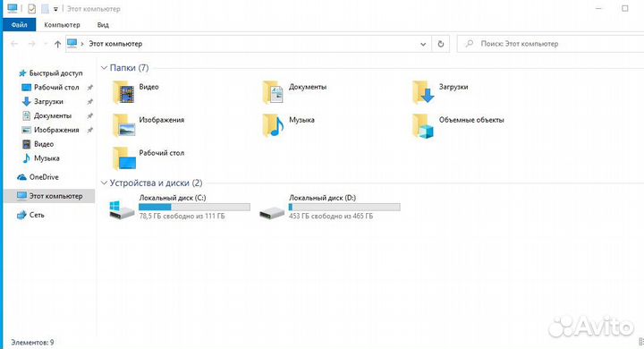
Task: Click the computer icon in title bar
Action: 13,8
